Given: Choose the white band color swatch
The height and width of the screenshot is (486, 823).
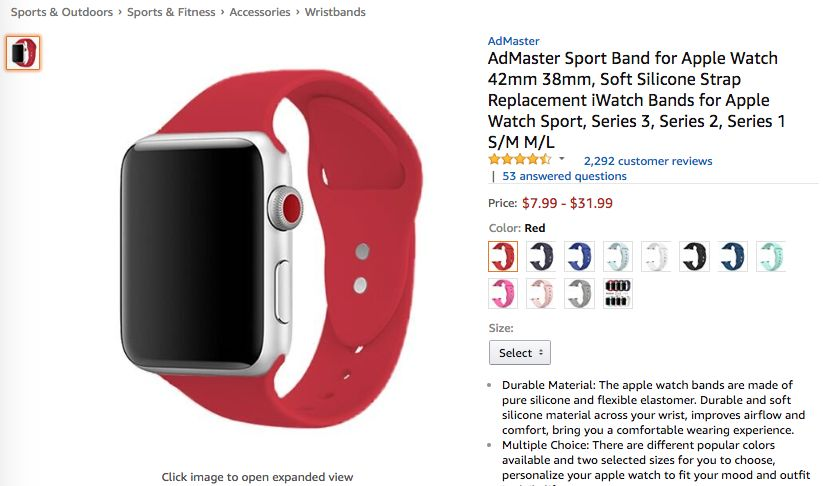Looking at the screenshot, I should pos(656,257).
